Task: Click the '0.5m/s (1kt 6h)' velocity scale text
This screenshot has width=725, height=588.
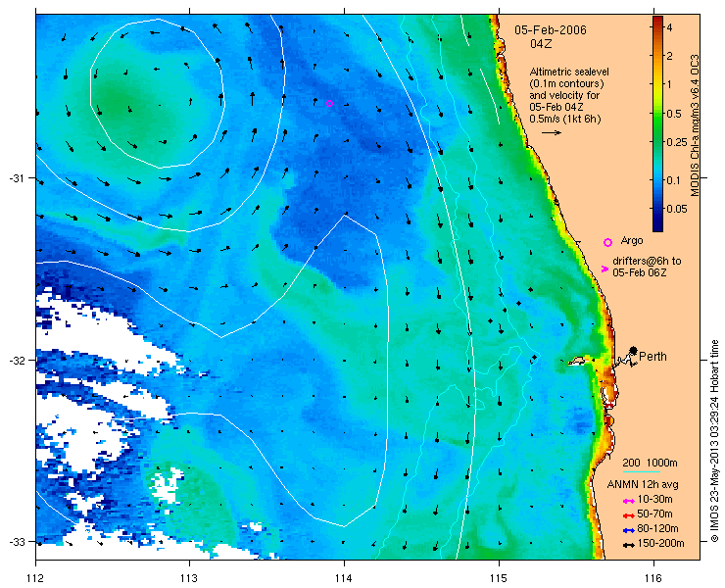Action: pos(565,119)
